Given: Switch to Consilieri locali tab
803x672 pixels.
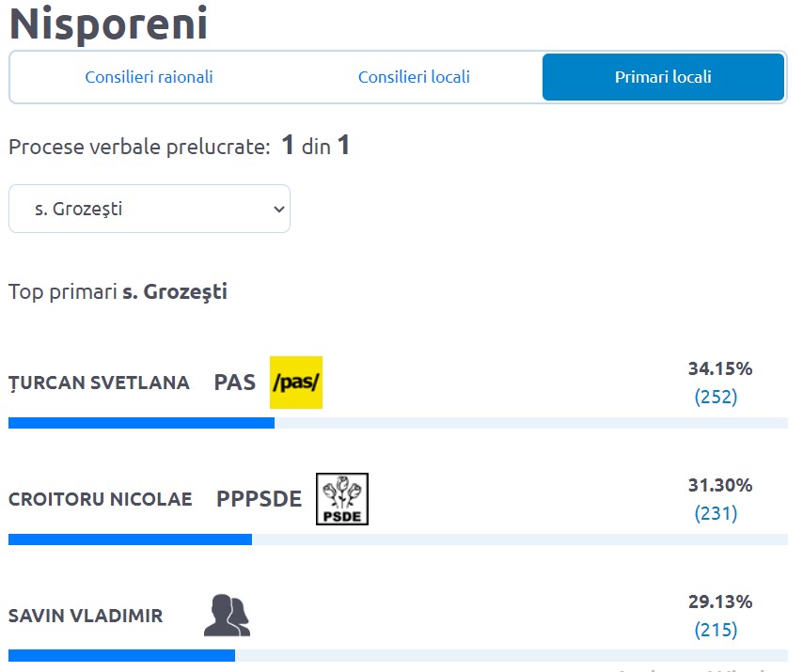Looking at the screenshot, I should [414, 77].
